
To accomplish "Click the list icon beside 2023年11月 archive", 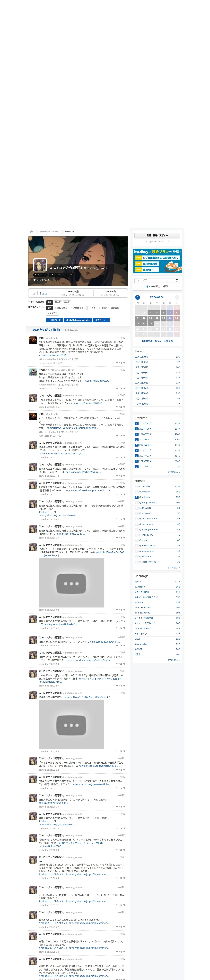I will click(136, 466).
